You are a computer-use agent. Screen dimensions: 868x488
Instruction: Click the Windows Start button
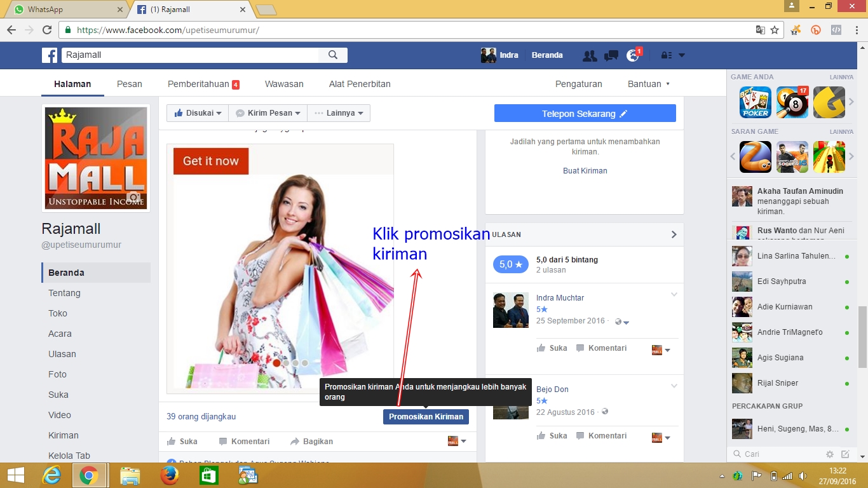tap(16, 475)
